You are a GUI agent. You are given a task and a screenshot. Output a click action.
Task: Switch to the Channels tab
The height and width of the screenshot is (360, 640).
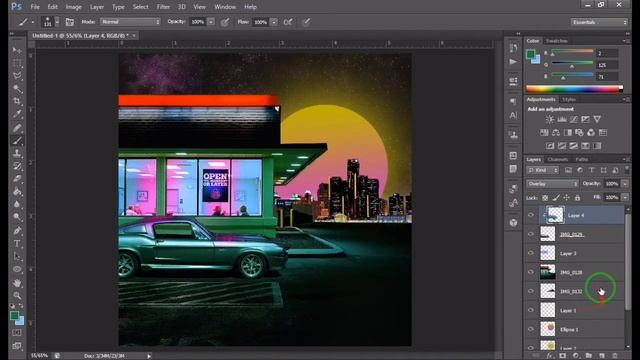click(558, 159)
